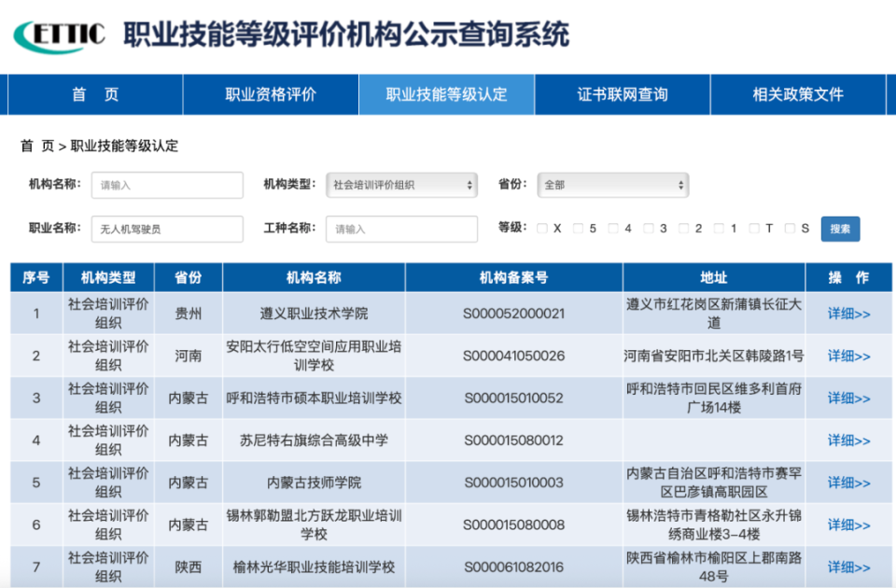Screen dimensions: 896x588
Task: Click the 工种名称 input field
Action: 401,228
